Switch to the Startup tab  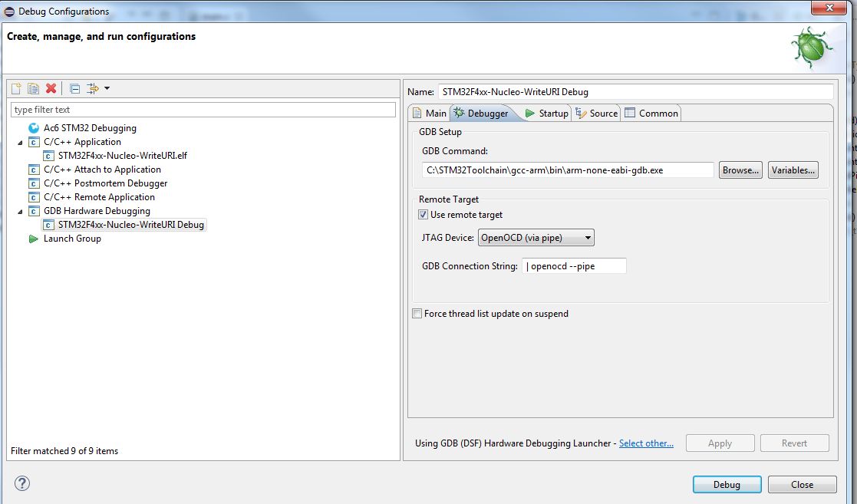tap(547, 114)
